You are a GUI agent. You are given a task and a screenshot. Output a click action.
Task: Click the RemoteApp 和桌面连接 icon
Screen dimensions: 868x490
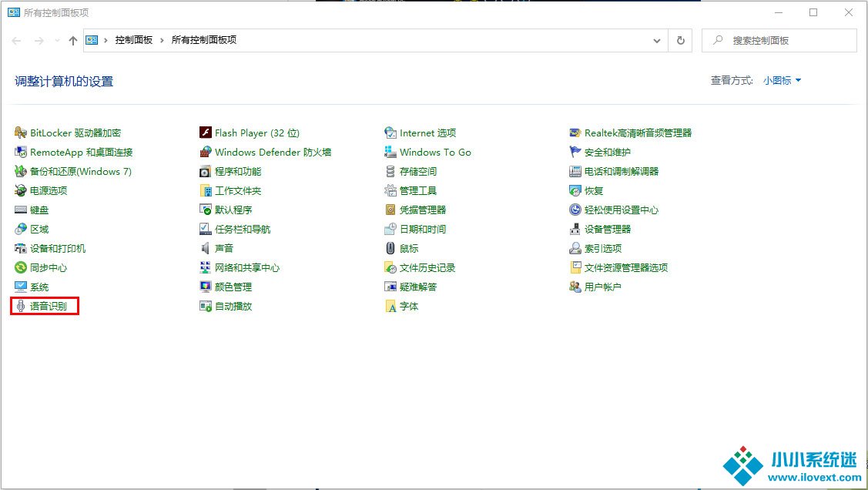coord(21,153)
